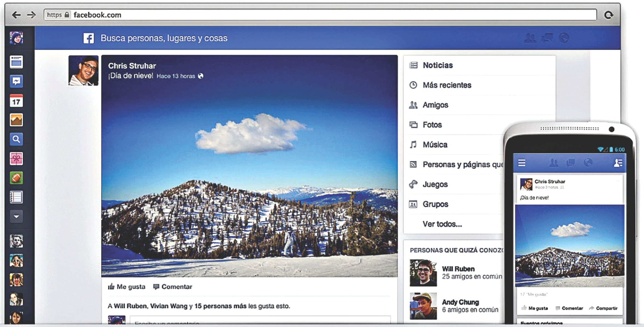The width and height of the screenshot is (644, 327).
Task: Select 'Más recientes' in the right menu
Action: 447,85
